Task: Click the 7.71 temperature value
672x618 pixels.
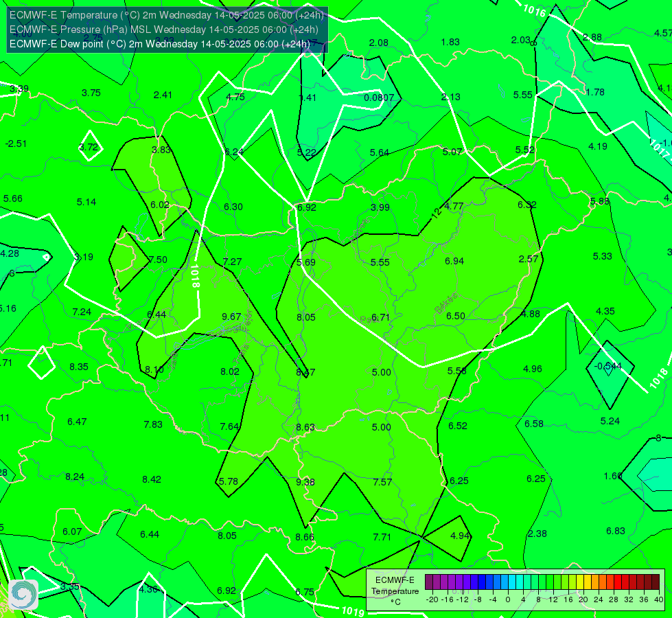Action: coord(382,537)
